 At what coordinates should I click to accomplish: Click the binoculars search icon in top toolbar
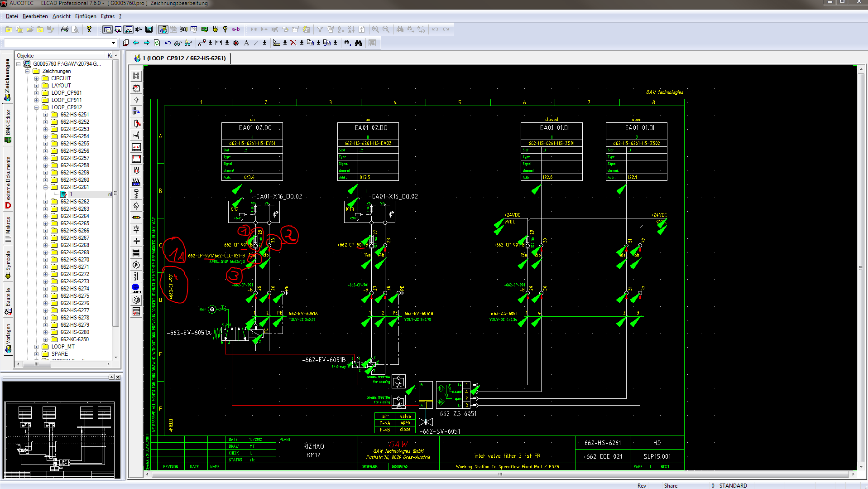click(x=400, y=29)
